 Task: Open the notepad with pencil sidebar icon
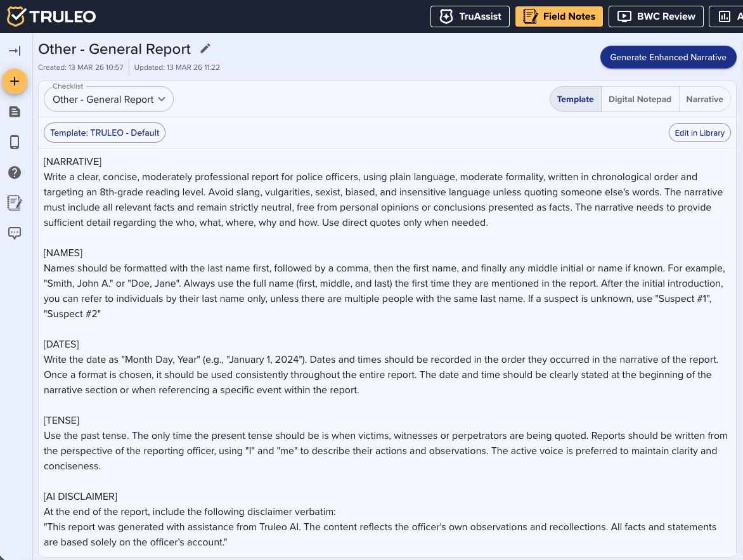pyautogui.click(x=15, y=203)
